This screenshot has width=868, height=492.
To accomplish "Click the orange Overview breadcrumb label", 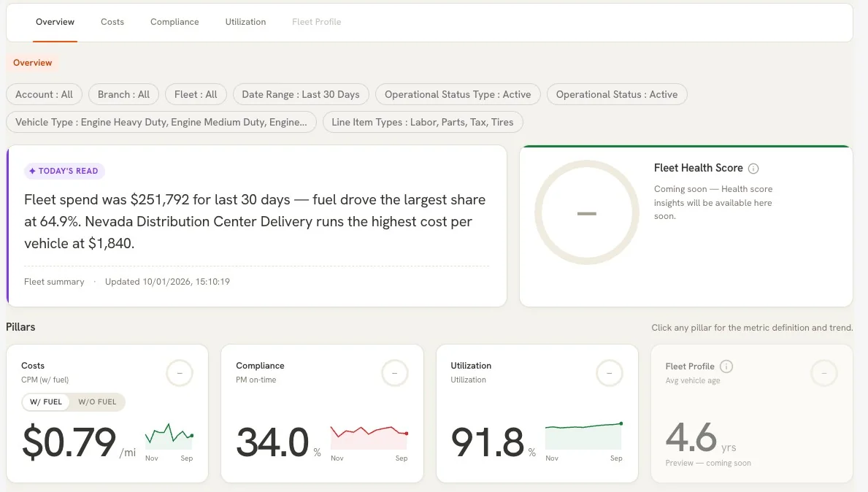I will click(x=33, y=63).
